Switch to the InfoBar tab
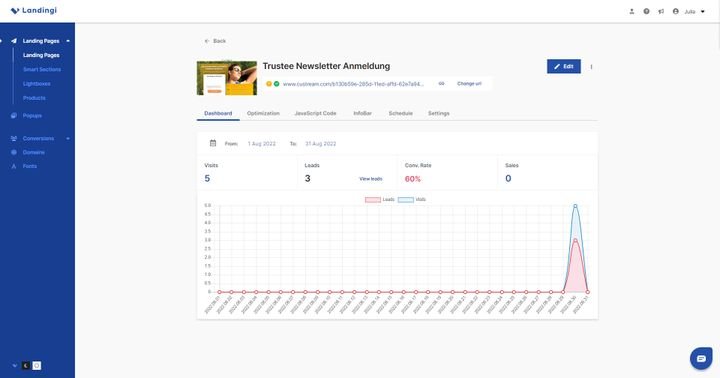Image resolution: width=720 pixels, height=378 pixels. point(362,113)
